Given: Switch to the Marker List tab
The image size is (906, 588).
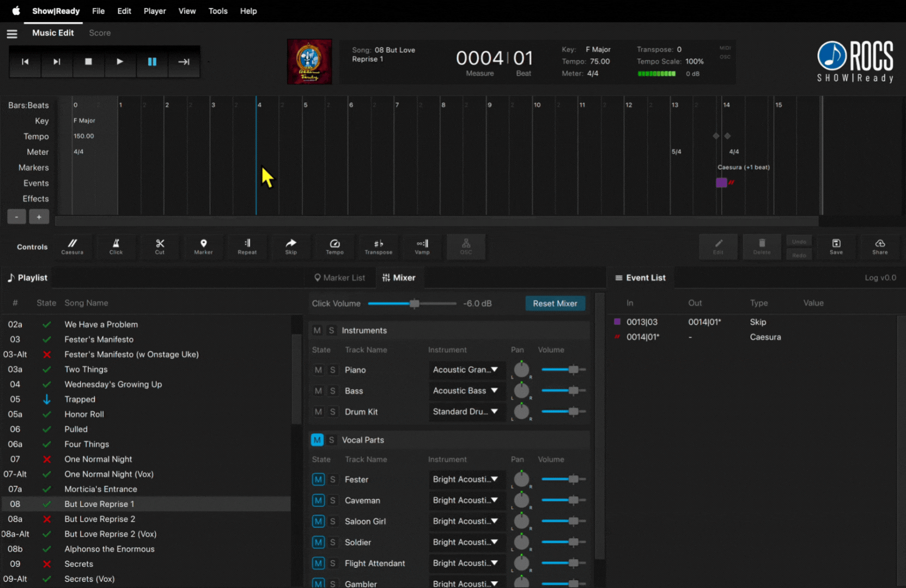Looking at the screenshot, I should pyautogui.click(x=339, y=278).
